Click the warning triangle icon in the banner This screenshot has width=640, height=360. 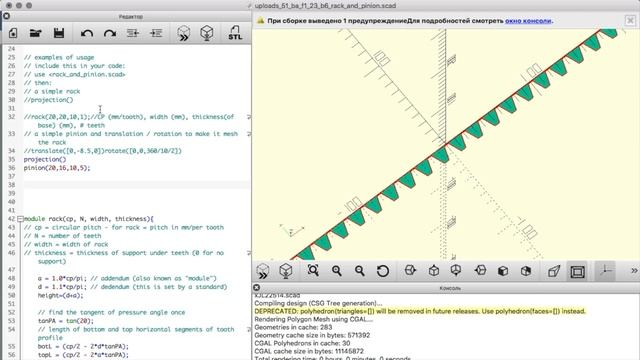click(260, 20)
